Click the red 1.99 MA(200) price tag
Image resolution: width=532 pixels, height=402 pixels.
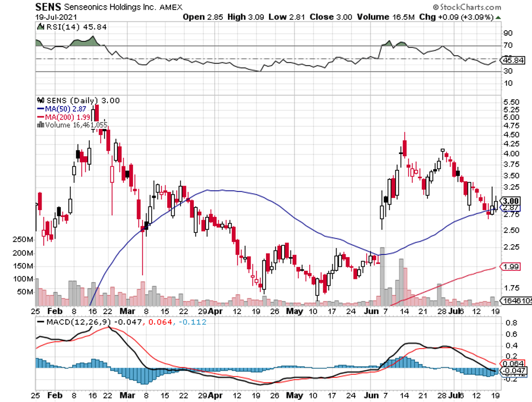(x=510, y=266)
